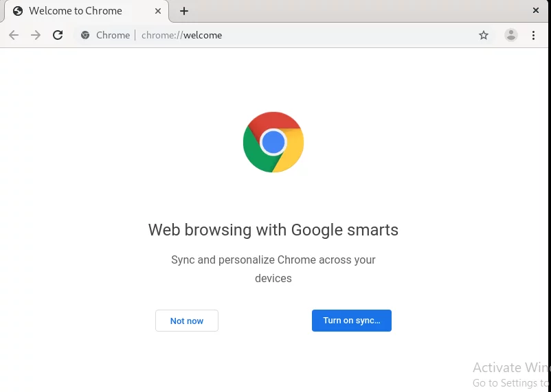
Task: Click the Not now button
Action: (187, 321)
